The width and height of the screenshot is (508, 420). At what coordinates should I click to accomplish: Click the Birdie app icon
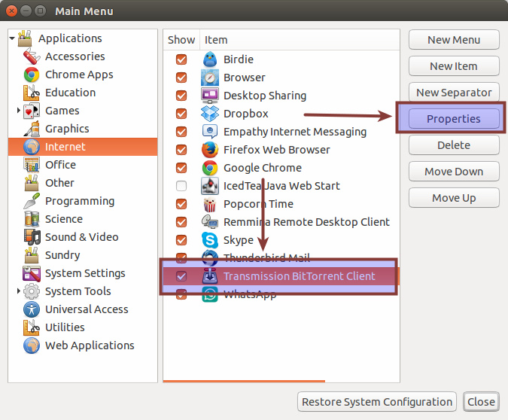pos(210,59)
